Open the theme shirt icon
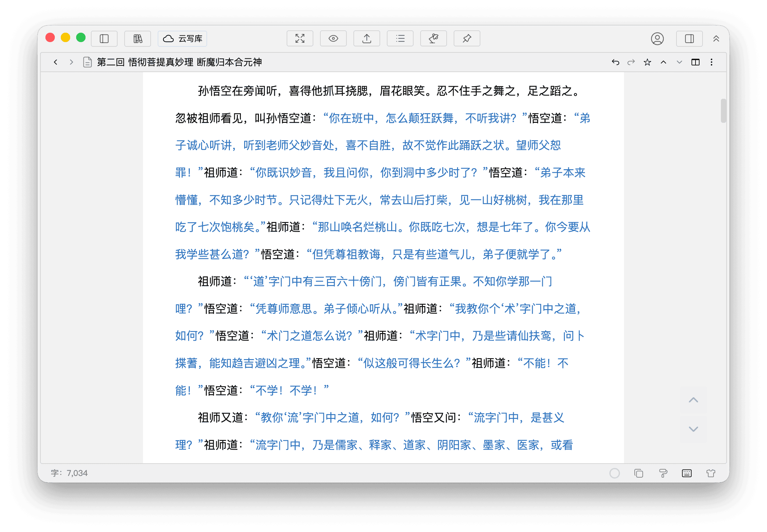The width and height of the screenshot is (767, 532). [711, 473]
